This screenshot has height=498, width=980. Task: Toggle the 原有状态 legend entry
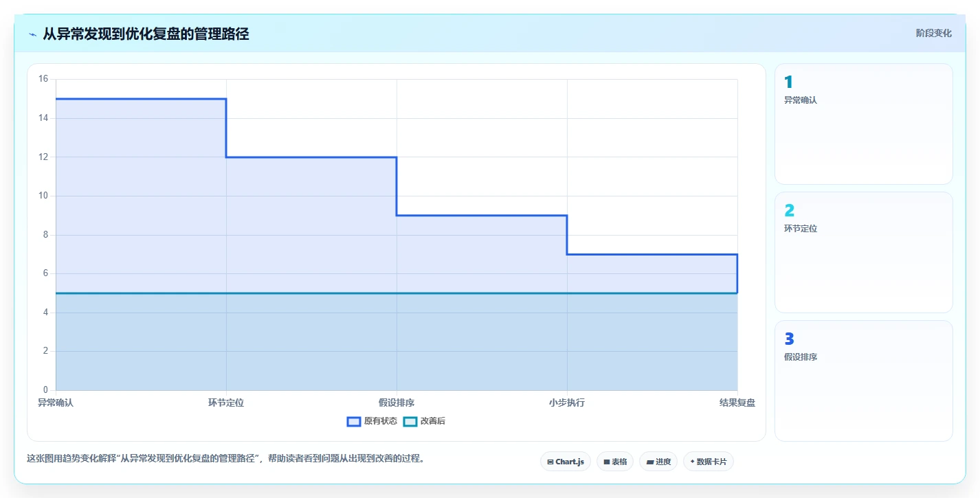click(372, 421)
